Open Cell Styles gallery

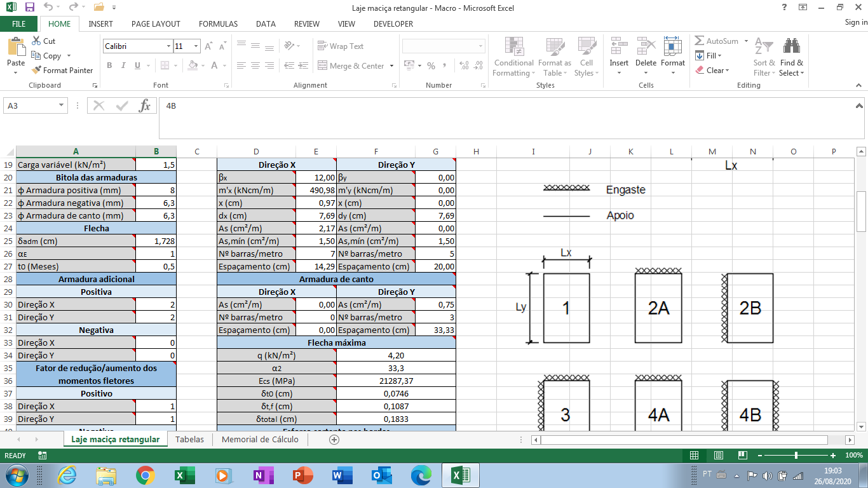click(587, 57)
